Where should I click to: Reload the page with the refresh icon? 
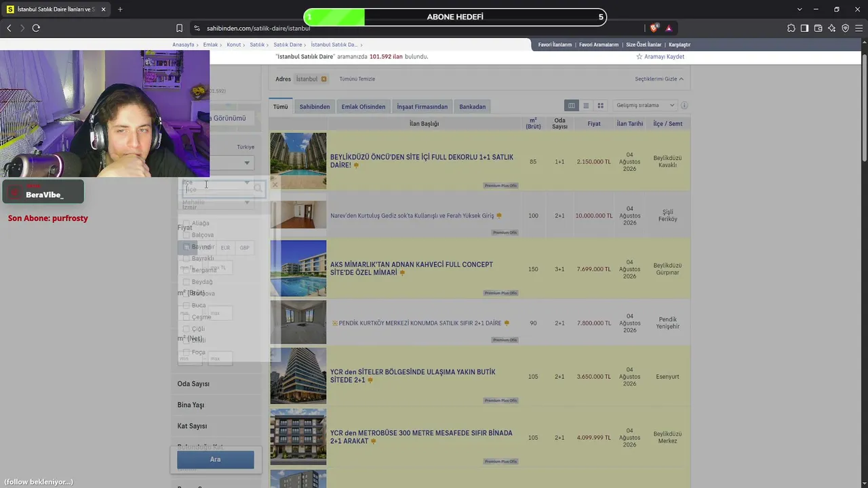click(x=36, y=28)
